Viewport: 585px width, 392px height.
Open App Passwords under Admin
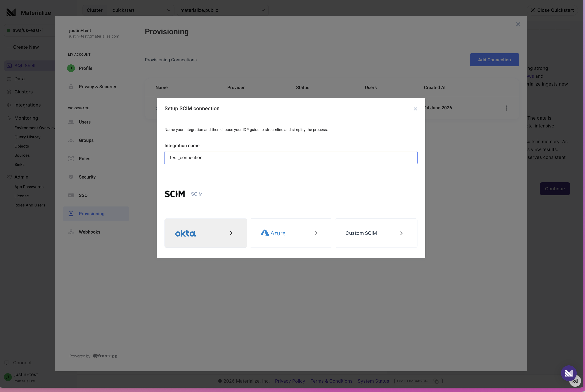pos(29,187)
